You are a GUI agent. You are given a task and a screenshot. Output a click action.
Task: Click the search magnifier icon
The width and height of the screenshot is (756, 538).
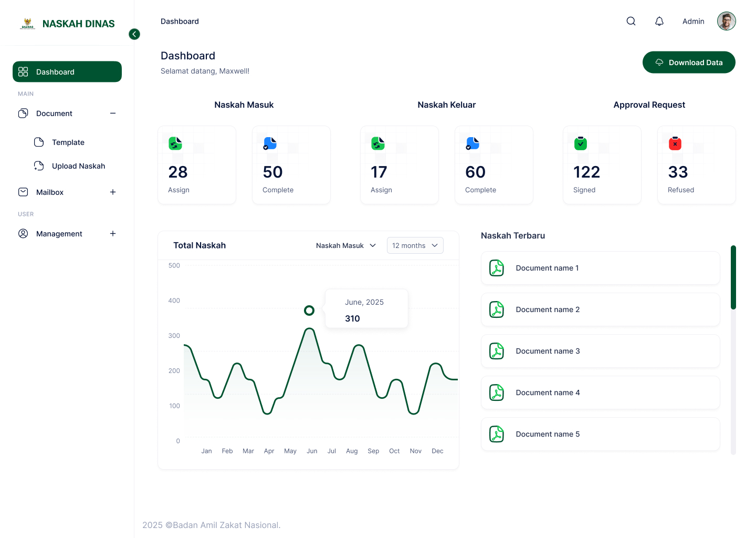pyautogui.click(x=631, y=21)
